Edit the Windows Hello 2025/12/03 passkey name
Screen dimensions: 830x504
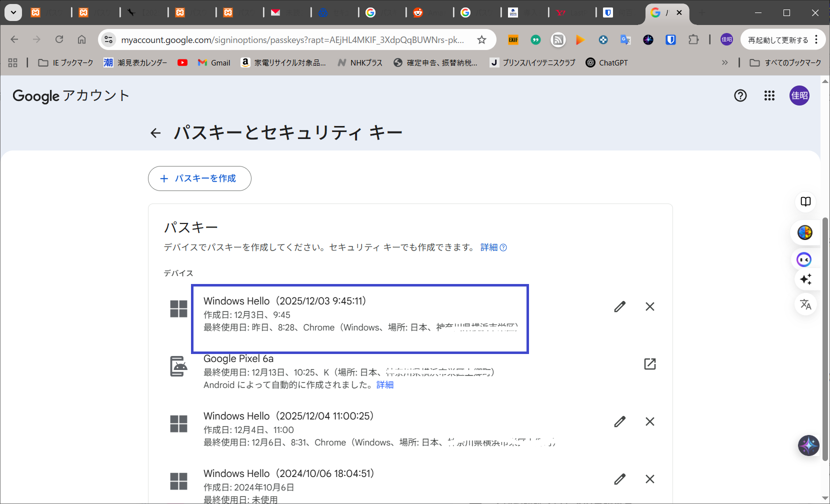[619, 306]
